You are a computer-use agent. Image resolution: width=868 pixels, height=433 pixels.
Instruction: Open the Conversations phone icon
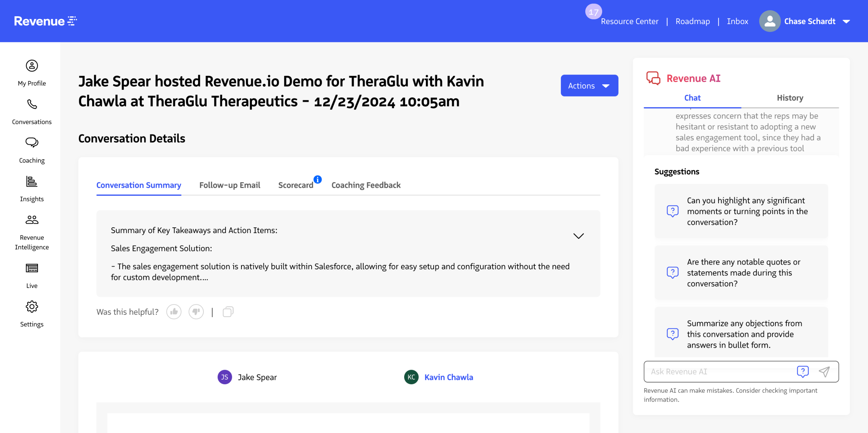pos(32,104)
